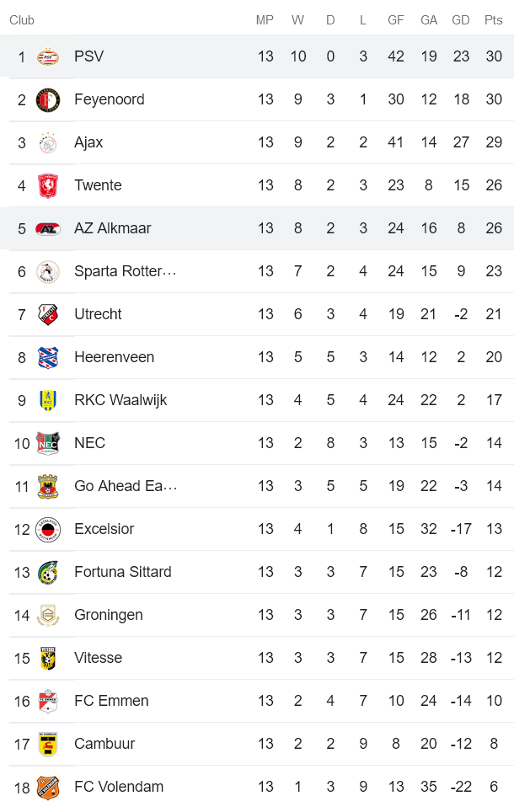
Task: Click the GD column header
Action: (x=461, y=20)
